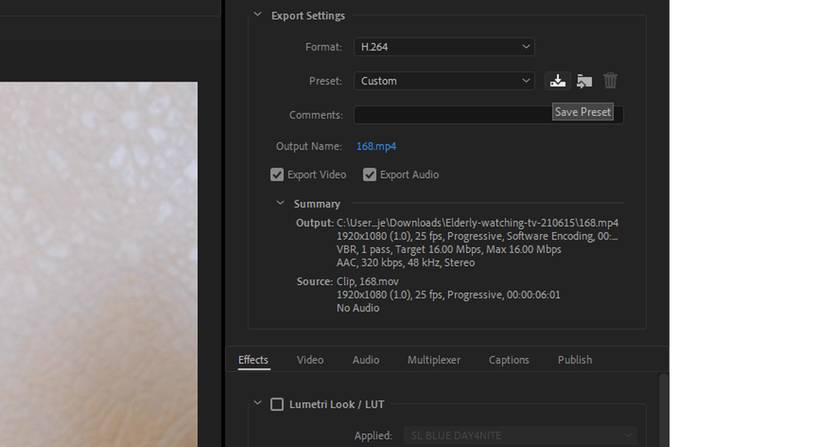The height and width of the screenshot is (447, 825).
Task: Click the export preview video image
Action: (99, 264)
